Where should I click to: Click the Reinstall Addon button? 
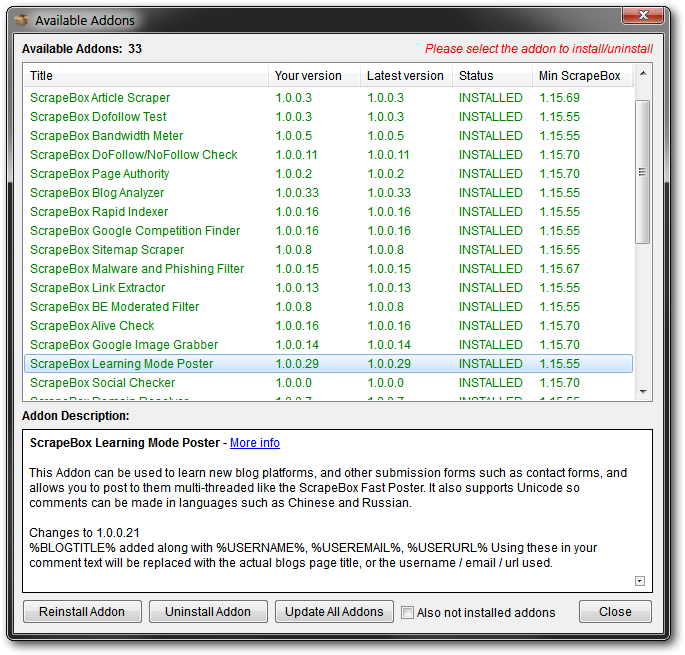click(82, 612)
